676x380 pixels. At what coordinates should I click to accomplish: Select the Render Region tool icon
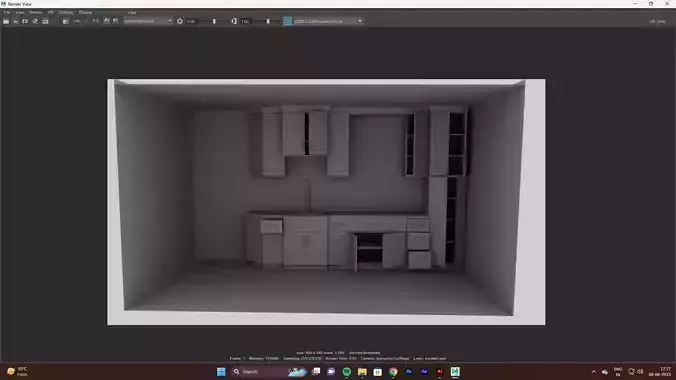coord(16,21)
